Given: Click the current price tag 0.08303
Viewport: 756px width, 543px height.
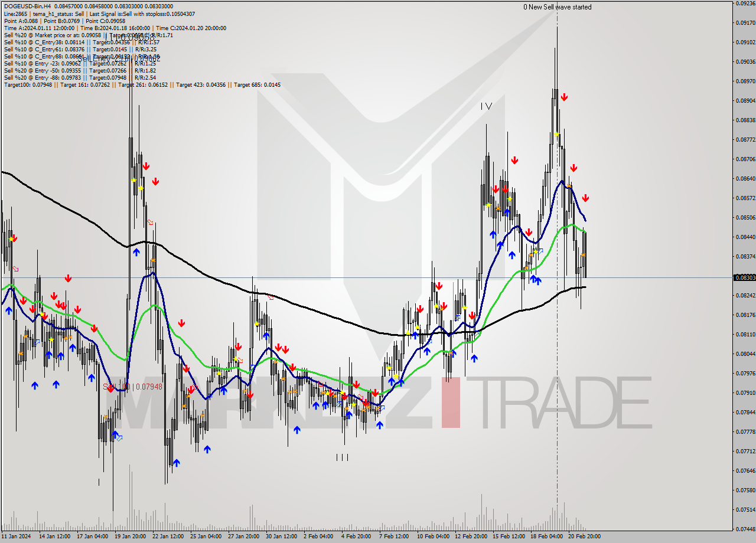Looking at the screenshot, I should tap(744, 277).
